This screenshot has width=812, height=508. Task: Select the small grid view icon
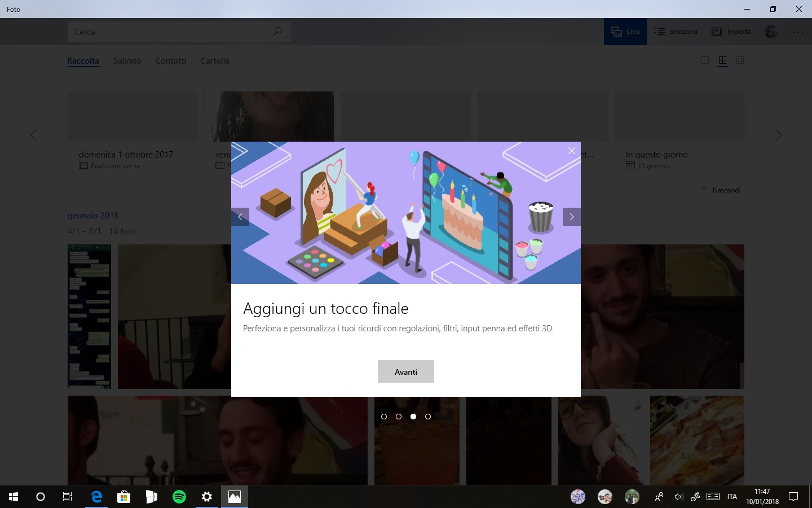(x=740, y=60)
